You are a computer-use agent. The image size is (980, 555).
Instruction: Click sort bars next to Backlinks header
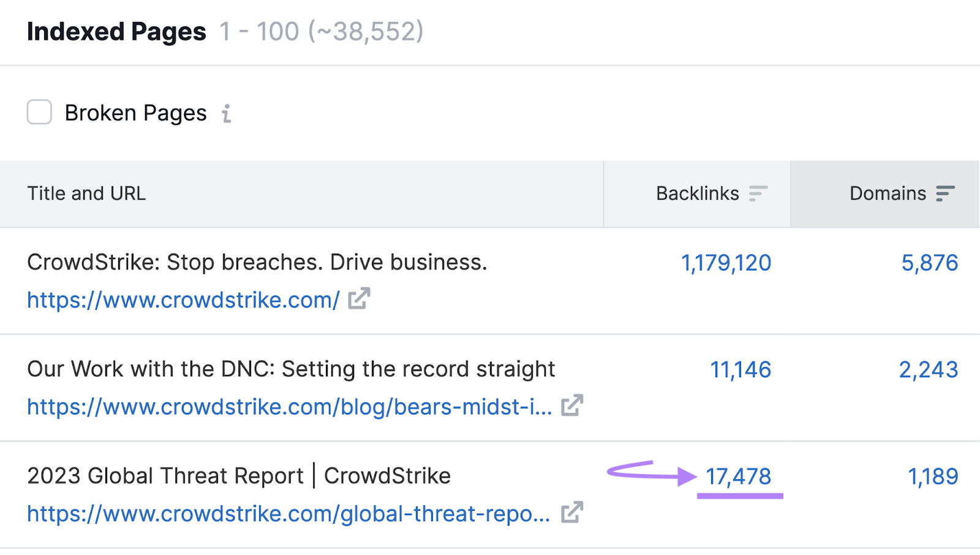click(758, 194)
